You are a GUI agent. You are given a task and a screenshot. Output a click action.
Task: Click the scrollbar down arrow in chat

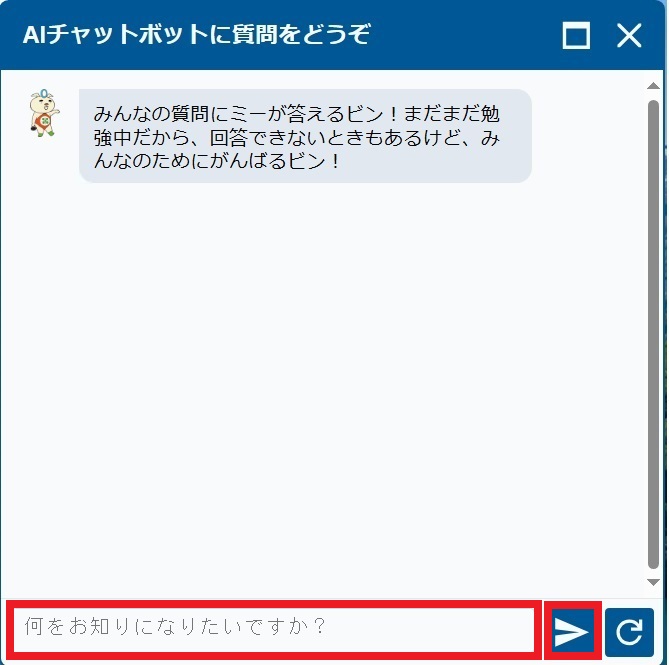653,582
